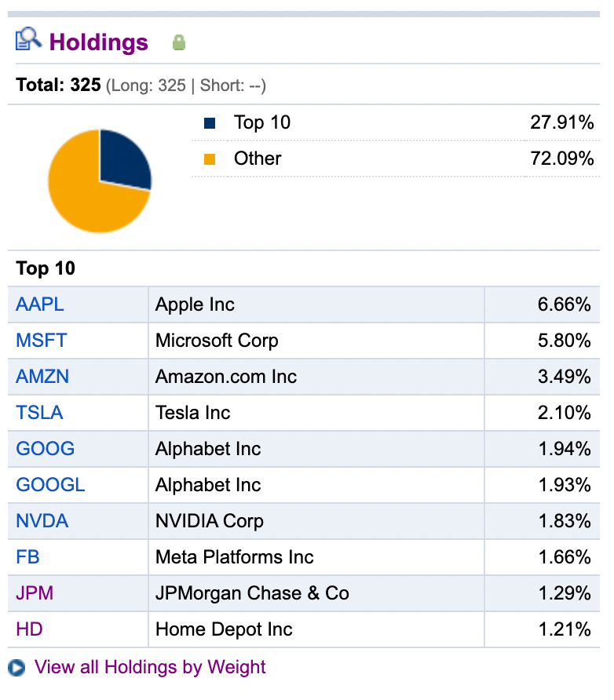The image size is (614, 700).
Task: Click the dark blue Top 10 legend swatch
Action: [210, 123]
